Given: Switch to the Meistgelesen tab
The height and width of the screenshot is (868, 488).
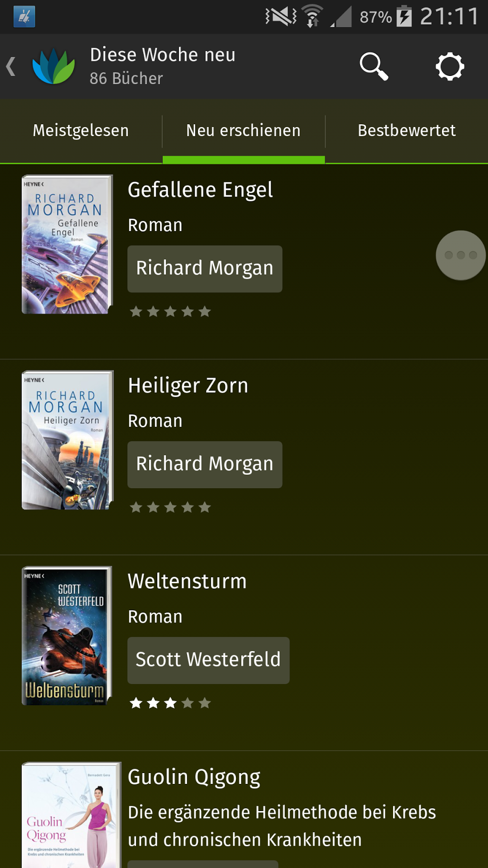Looking at the screenshot, I should 81,131.
